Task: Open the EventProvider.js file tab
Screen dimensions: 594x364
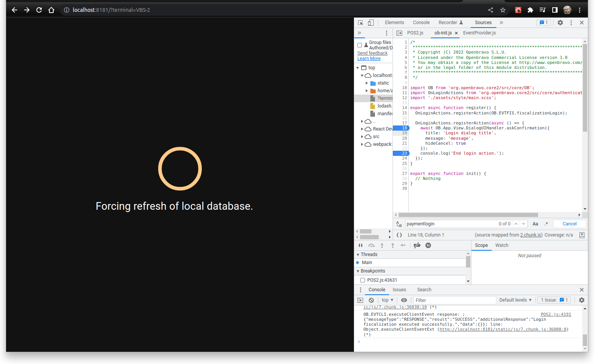Action: [479, 33]
